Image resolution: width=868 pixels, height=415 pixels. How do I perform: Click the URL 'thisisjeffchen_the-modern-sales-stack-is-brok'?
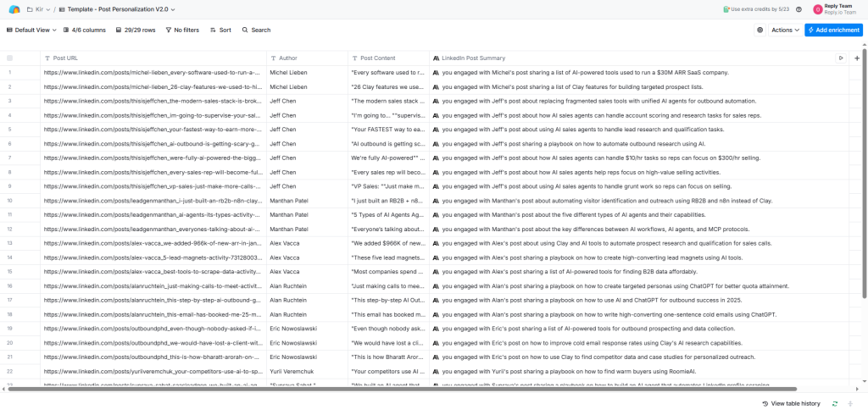[x=153, y=101]
